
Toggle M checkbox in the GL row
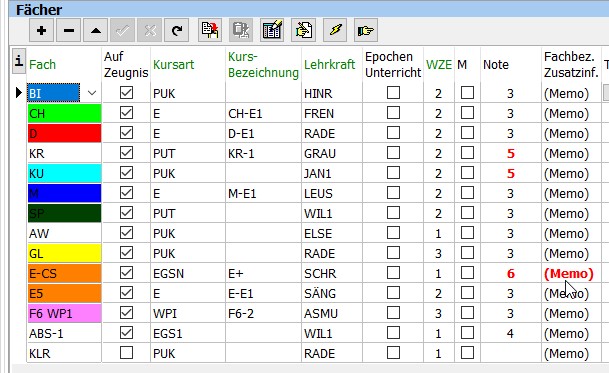tap(467, 253)
